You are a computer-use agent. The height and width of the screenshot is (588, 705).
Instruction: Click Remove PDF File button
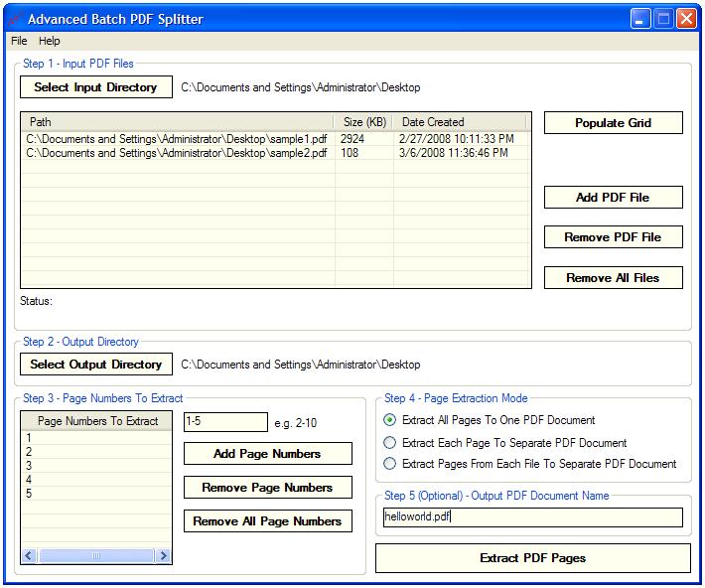click(613, 237)
